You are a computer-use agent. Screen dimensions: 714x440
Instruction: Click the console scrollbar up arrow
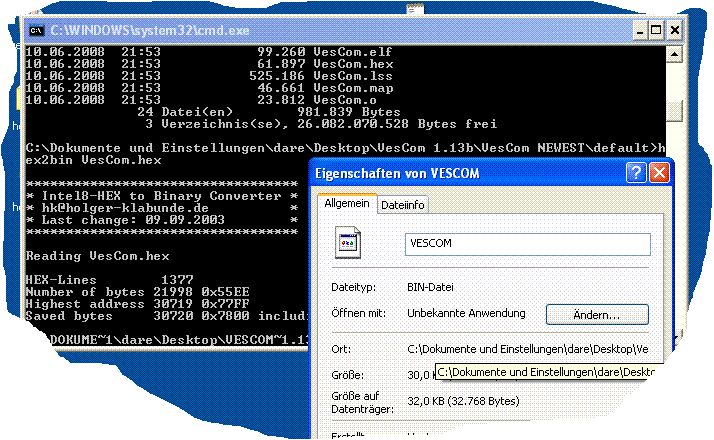(674, 55)
